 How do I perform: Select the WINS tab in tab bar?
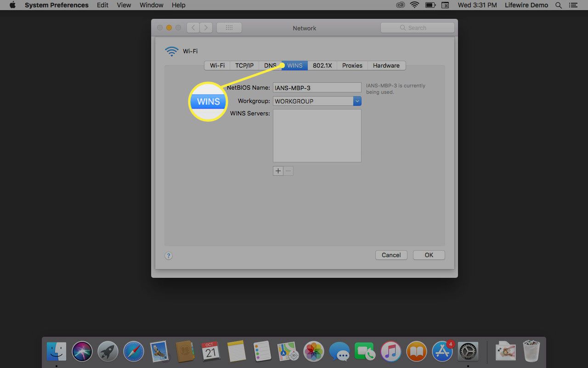point(295,65)
